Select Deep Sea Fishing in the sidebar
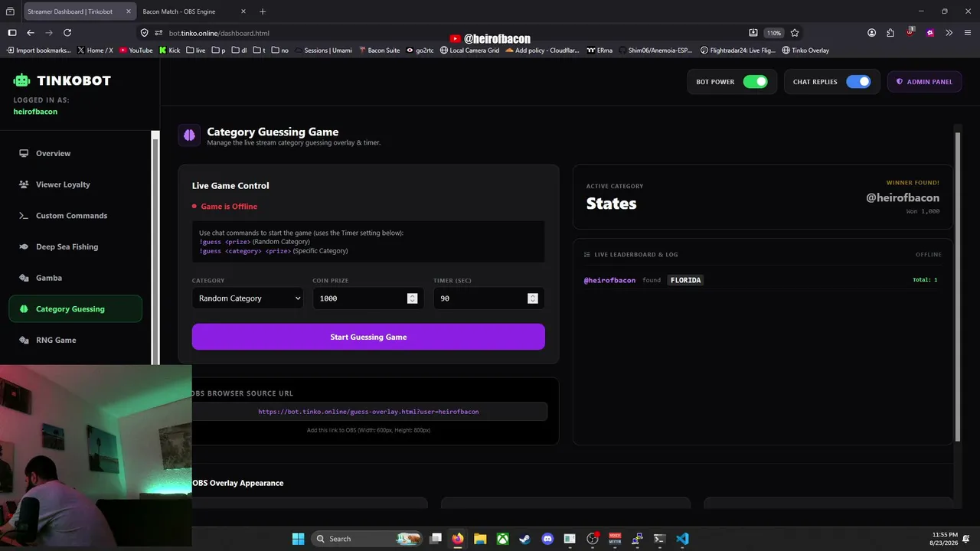 [76, 246]
